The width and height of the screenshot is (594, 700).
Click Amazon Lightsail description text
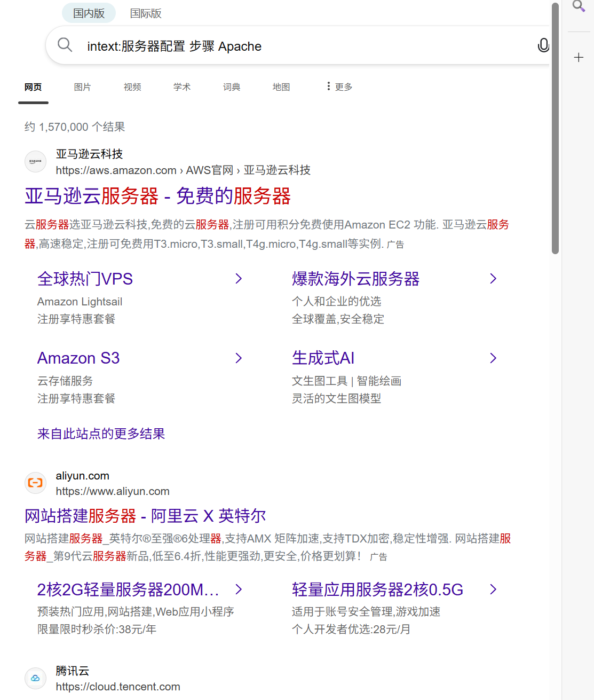point(80,302)
